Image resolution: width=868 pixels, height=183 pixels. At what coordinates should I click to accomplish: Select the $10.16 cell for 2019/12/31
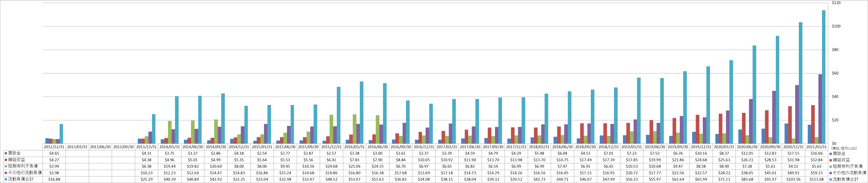point(701,153)
